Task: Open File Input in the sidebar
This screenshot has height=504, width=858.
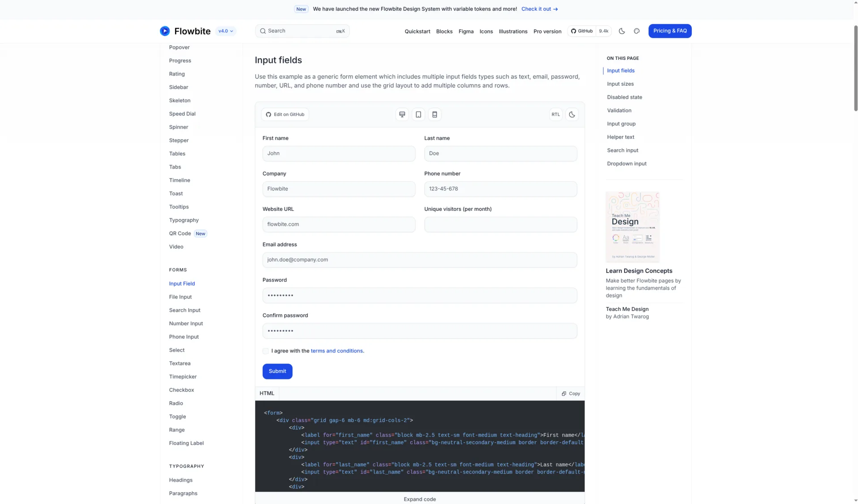Action: pyautogui.click(x=180, y=297)
